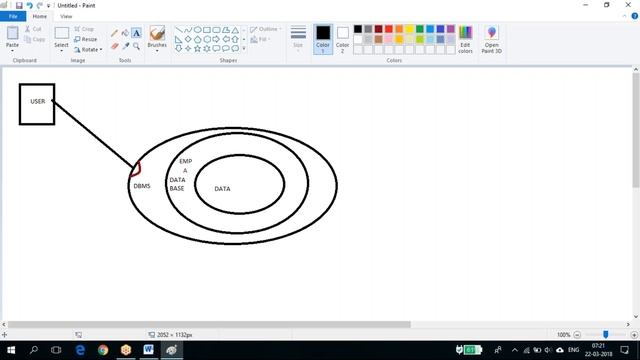
Task: Click the Resize button
Action: coord(86,39)
